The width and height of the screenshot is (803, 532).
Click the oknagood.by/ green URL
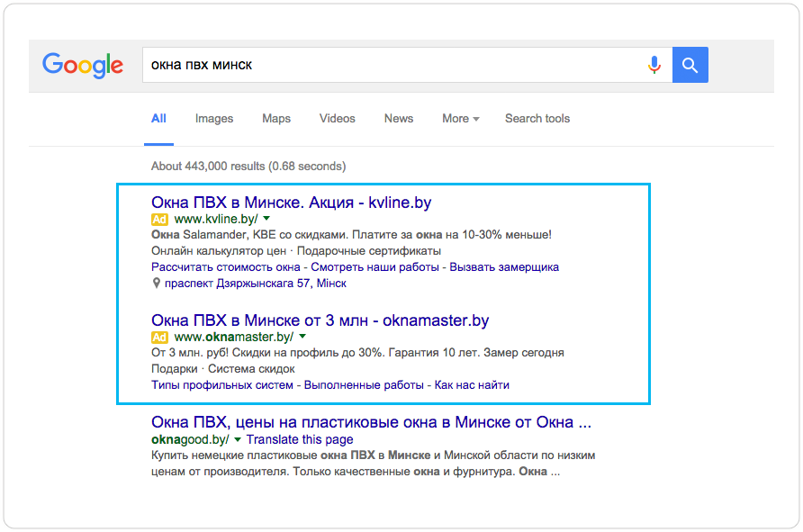point(190,439)
